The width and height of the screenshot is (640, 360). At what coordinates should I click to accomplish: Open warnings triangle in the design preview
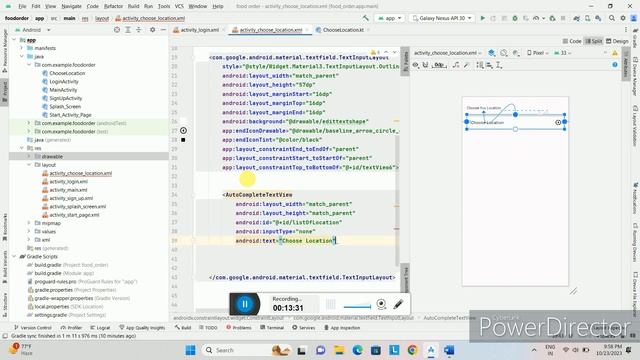tap(615, 53)
